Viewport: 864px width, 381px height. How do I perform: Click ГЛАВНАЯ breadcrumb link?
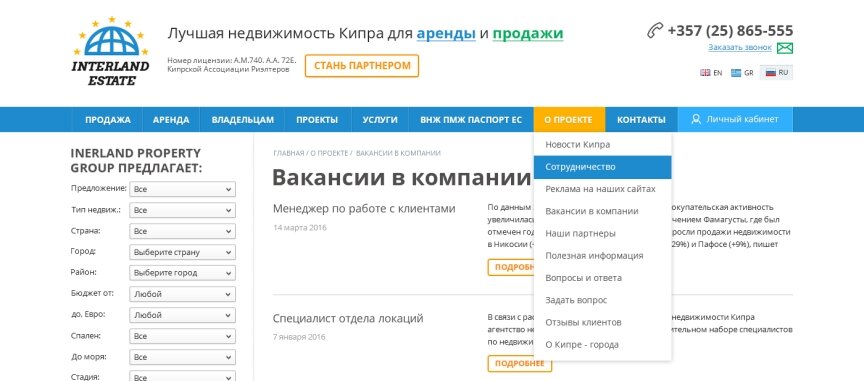click(289, 153)
